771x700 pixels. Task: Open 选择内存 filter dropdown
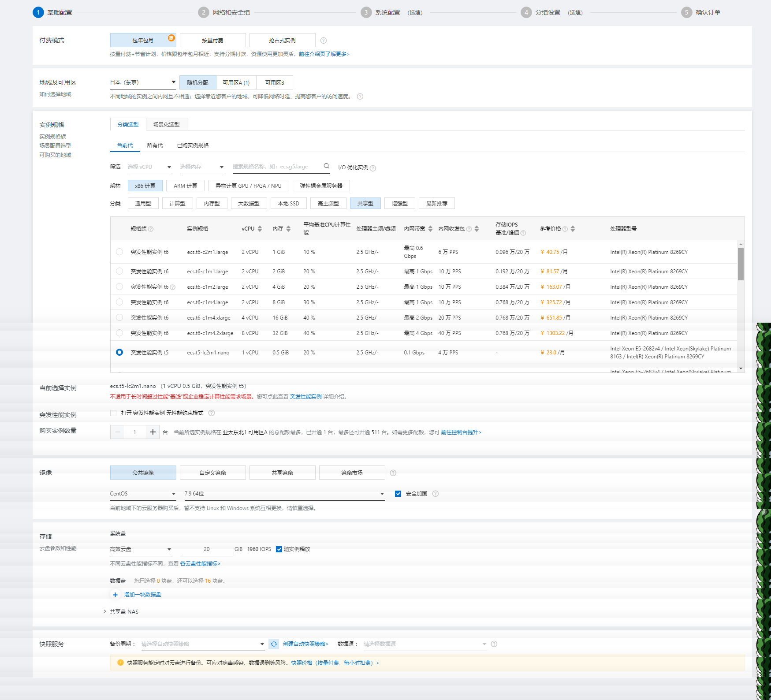(x=202, y=167)
